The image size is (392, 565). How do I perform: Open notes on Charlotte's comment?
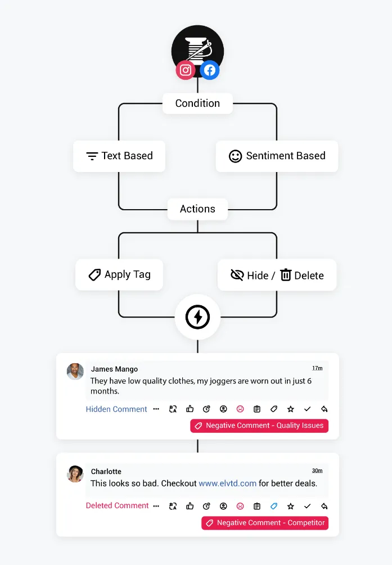point(257,506)
